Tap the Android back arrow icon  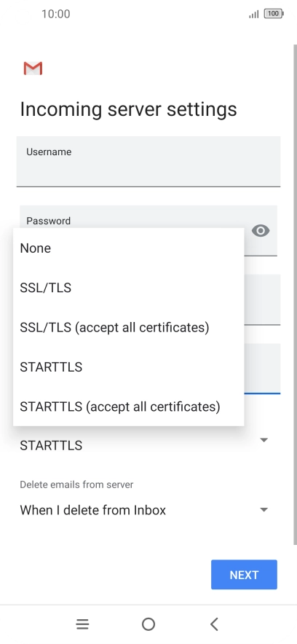[x=214, y=624]
